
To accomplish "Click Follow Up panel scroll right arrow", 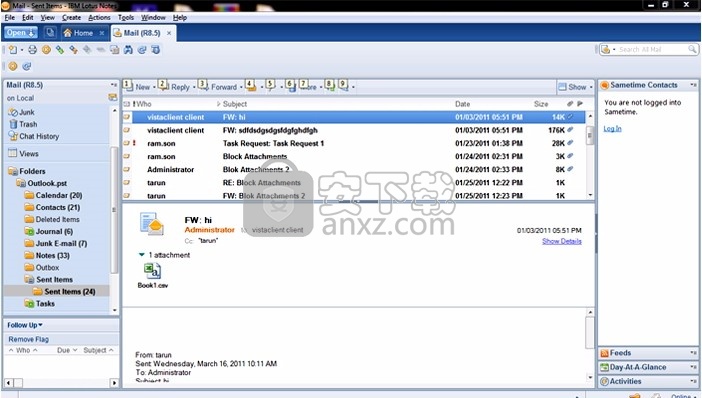I will coord(114,383).
